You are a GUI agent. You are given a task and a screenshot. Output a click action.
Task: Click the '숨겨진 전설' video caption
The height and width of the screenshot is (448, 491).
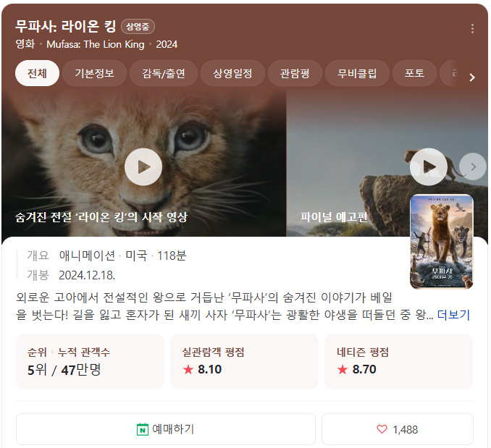(101, 217)
